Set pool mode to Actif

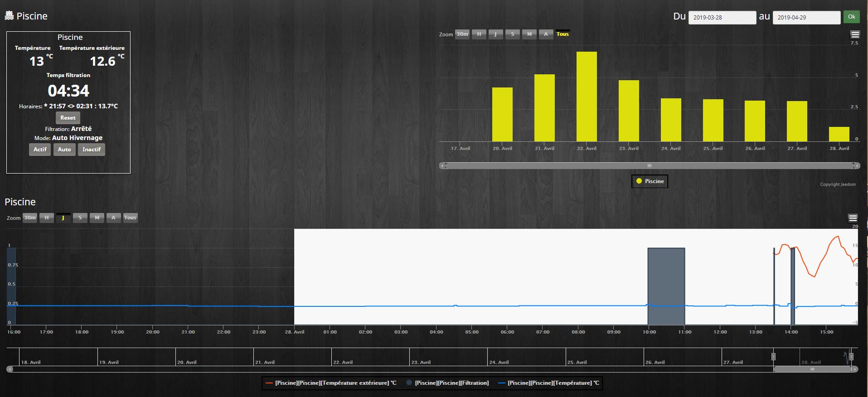click(x=40, y=150)
